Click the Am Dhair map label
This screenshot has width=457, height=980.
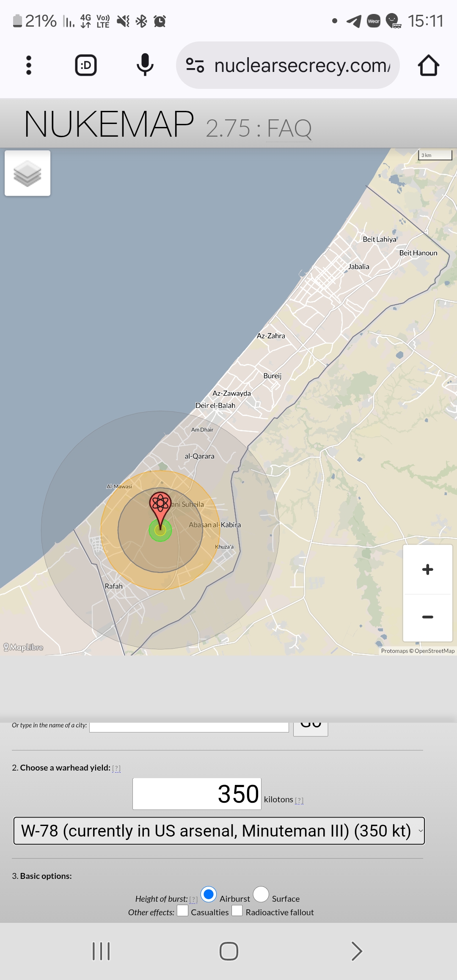(x=202, y=429)
